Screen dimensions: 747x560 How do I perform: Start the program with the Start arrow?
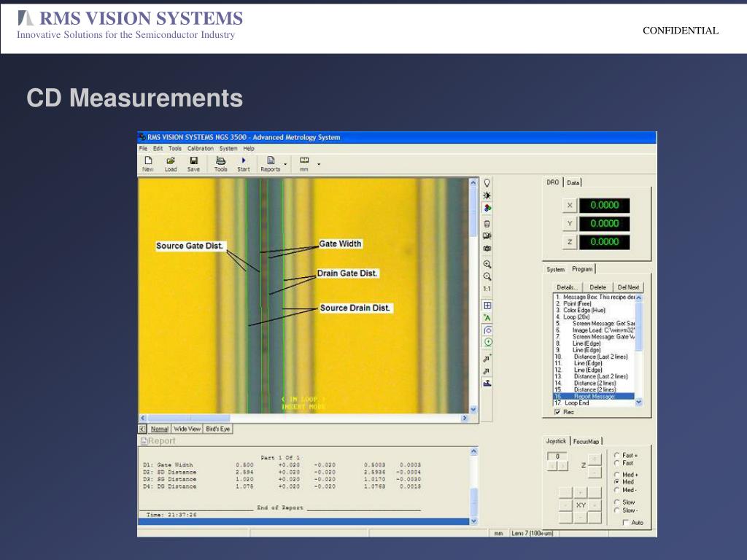coord(244,160)
